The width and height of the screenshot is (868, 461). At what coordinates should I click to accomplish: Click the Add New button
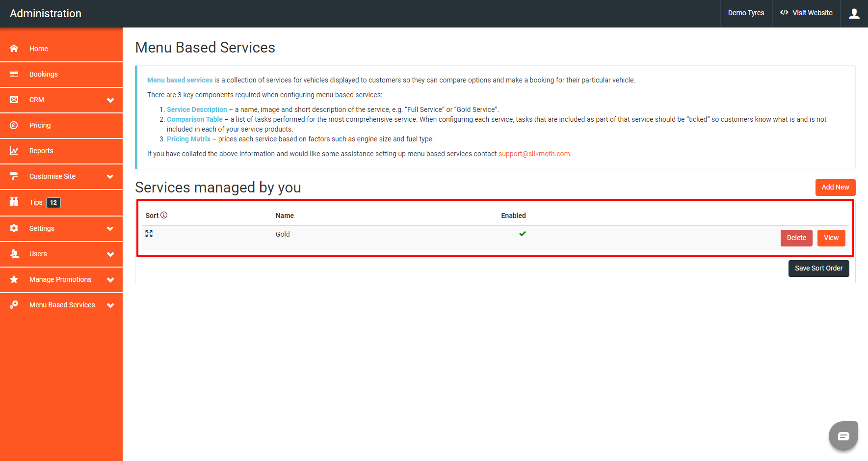tap(835, 187)
